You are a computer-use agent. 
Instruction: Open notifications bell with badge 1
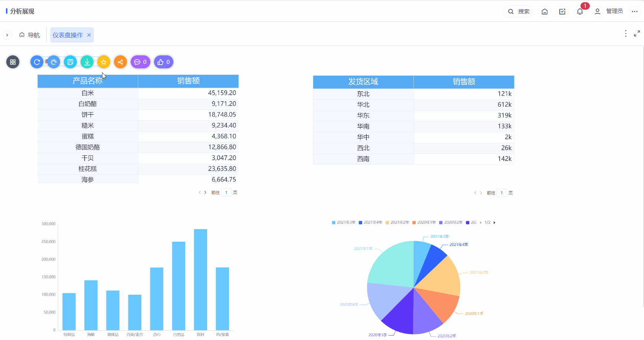580,12
